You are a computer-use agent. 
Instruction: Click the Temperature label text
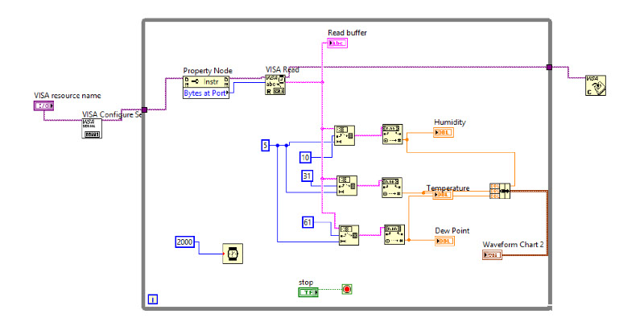pos(448,188)
